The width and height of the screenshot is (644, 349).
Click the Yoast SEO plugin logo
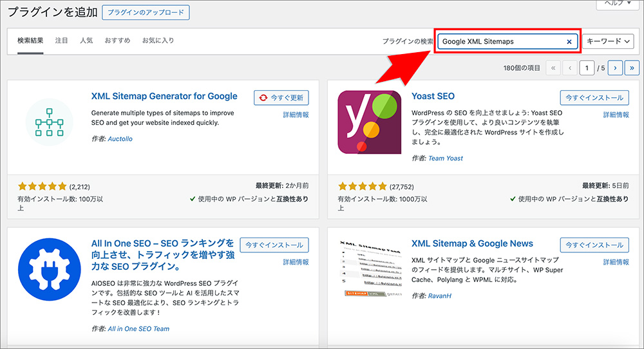369,122
